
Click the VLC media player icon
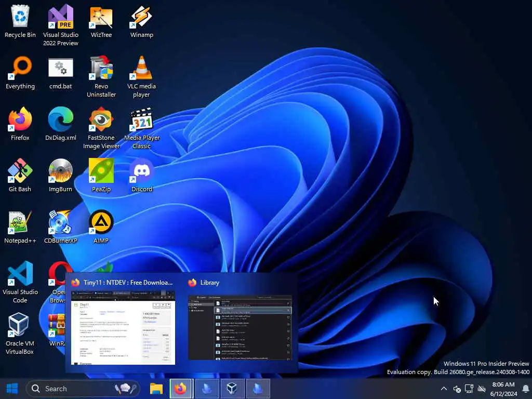(x=141, y=77)
